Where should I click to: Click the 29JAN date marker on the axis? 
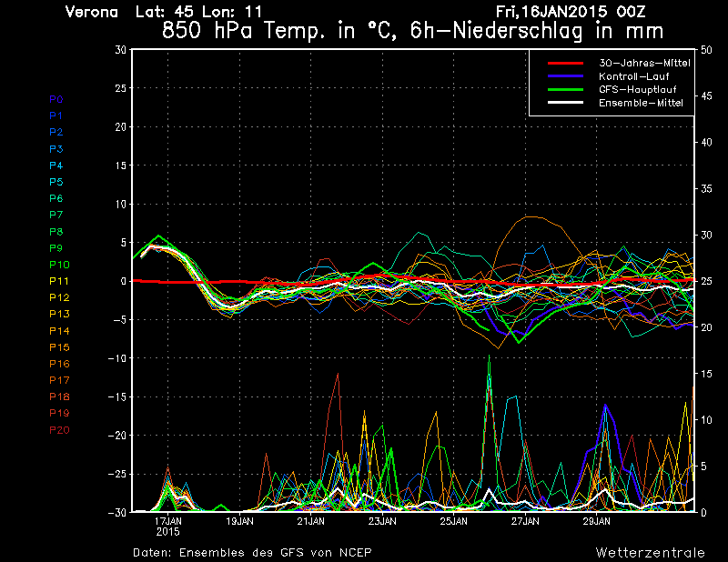[596, 521]
